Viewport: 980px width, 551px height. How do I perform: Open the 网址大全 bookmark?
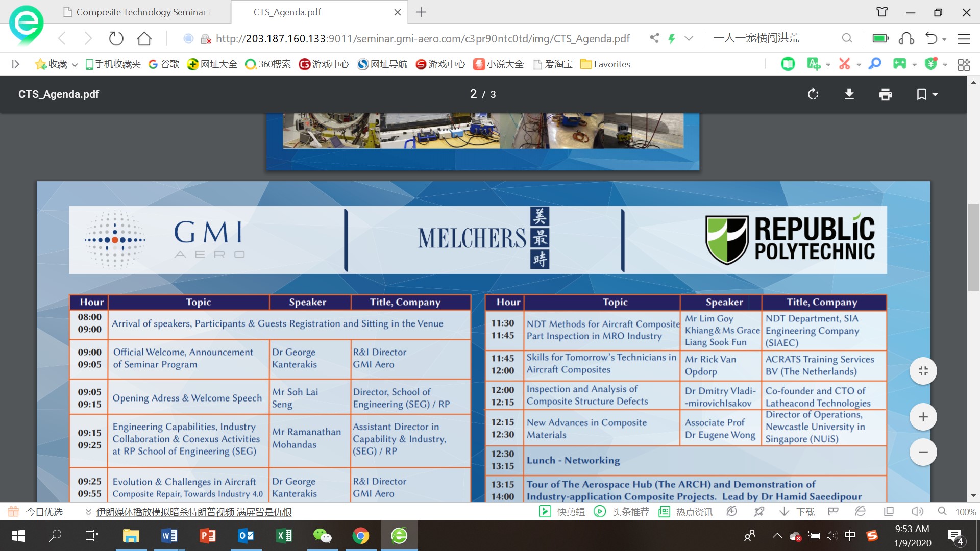(x=212, y=64)
